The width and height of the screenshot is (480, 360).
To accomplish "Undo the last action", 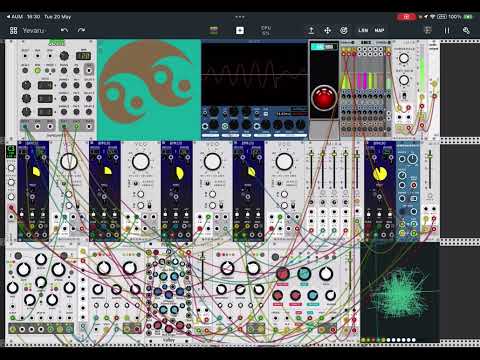I will pos(65,30).
